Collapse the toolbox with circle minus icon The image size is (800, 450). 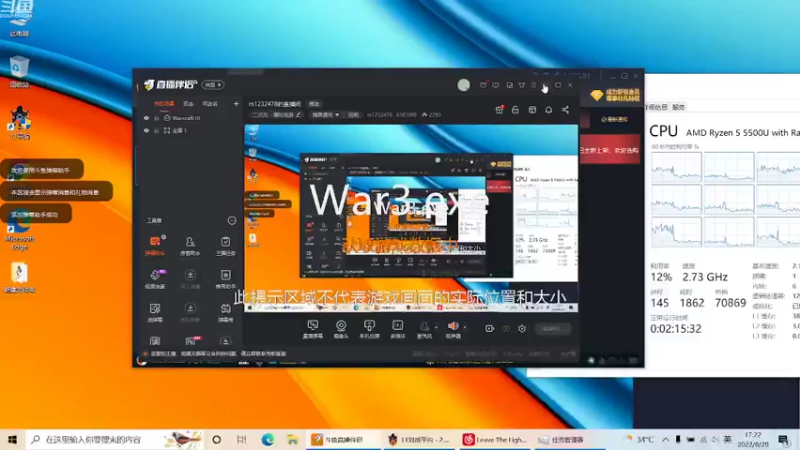point(232,220)
